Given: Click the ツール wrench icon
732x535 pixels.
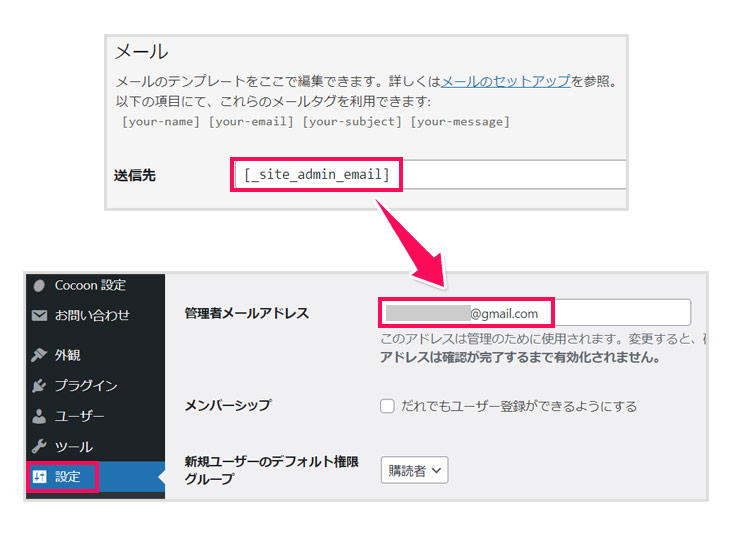Looking at the screenshot, I should click(39, 447).
